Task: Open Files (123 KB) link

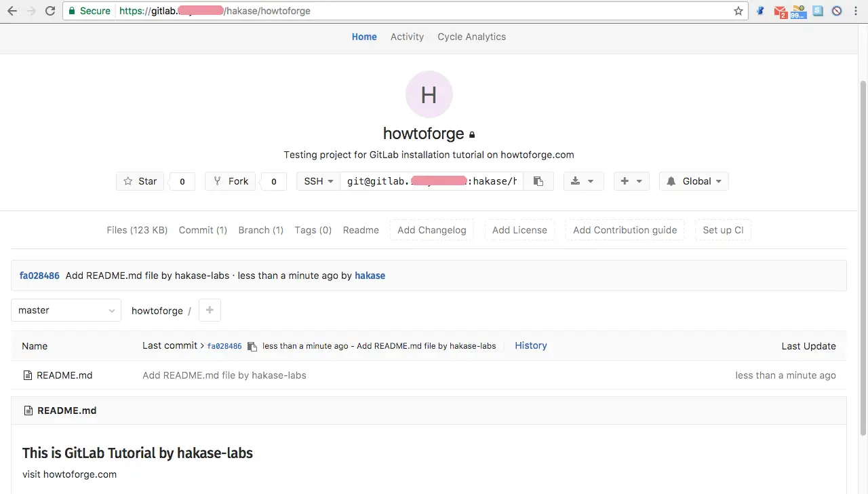Action: click(137, 230)
